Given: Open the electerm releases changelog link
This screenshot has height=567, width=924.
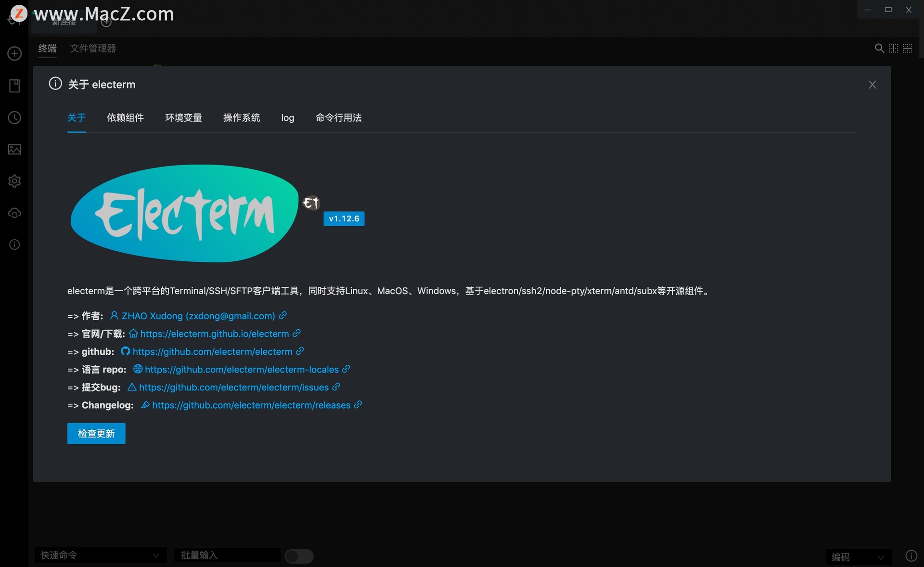Looking at the screenshot, I should (251, 405).
